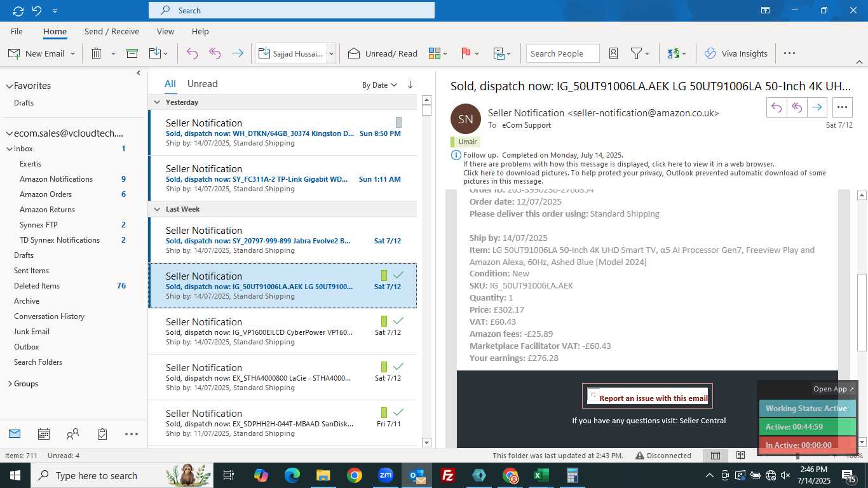The image size is (868, 488).
Task: Collapse the ribbon with the chevron
Action: 859,62
